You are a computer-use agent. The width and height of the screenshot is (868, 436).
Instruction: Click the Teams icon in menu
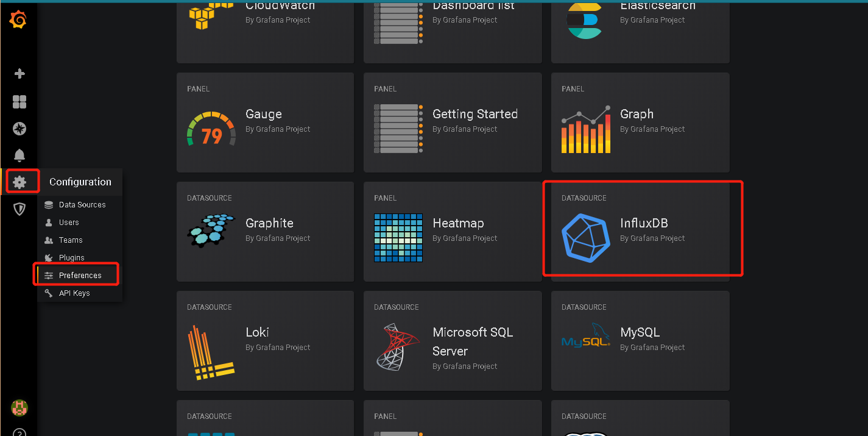(49, 240)
